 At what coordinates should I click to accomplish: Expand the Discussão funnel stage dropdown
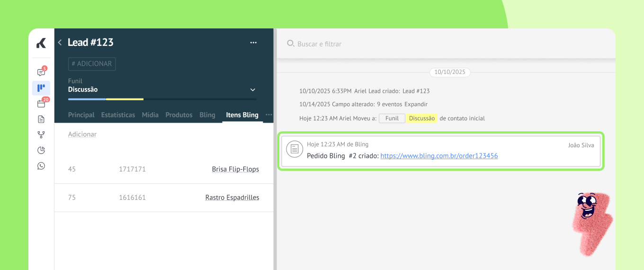point(253,90)
